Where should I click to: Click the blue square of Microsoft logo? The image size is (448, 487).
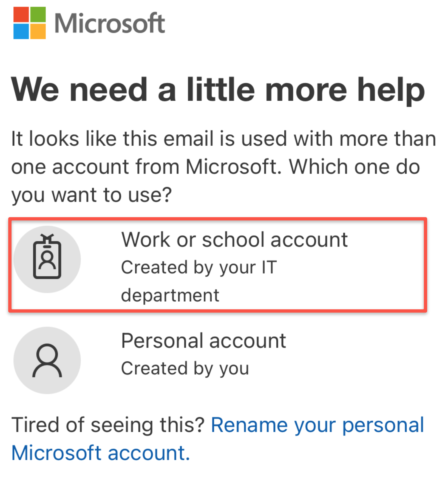tap(21, 31)
